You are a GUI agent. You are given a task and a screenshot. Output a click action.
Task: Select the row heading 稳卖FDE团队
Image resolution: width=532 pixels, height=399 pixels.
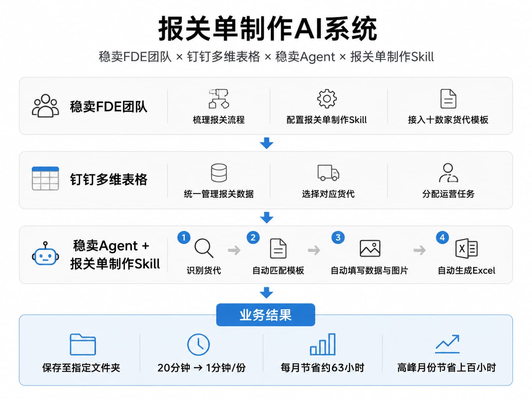click(109, 107)
